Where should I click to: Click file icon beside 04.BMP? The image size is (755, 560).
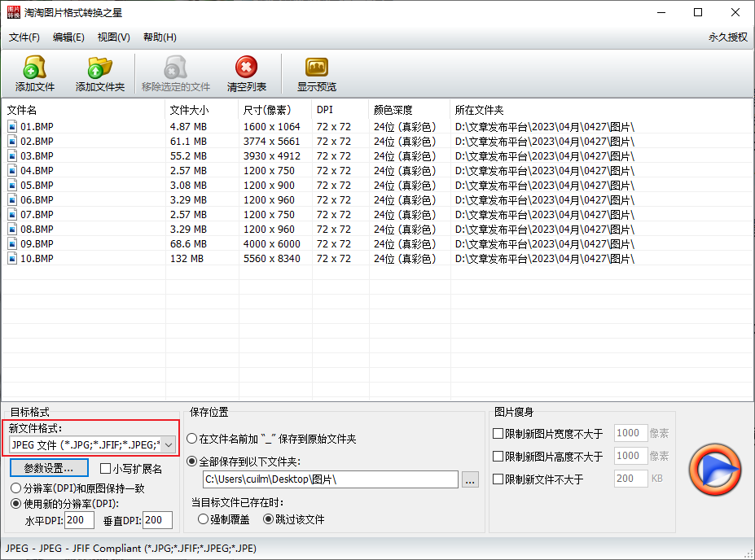[12, 171]
